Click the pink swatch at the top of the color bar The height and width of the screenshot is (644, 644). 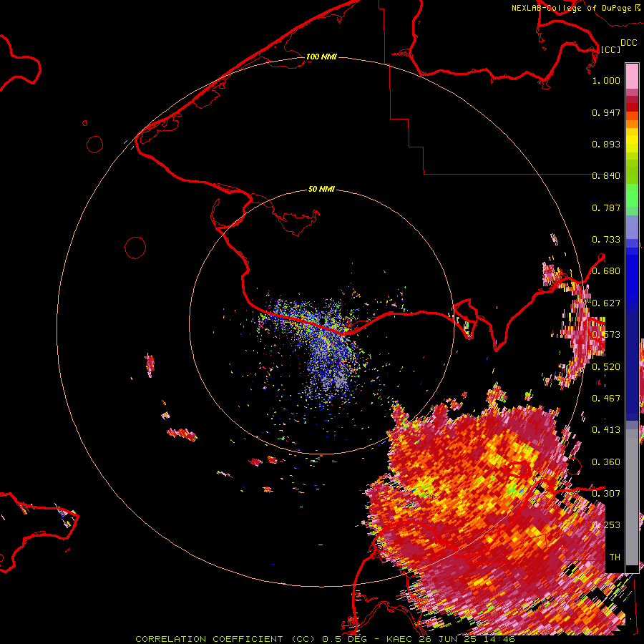tap(632, 76)
